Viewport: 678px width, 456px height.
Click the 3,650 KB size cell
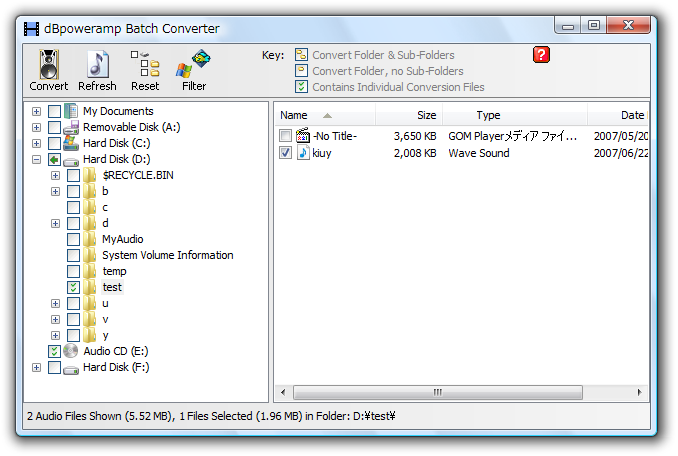[x=415, y=136]
